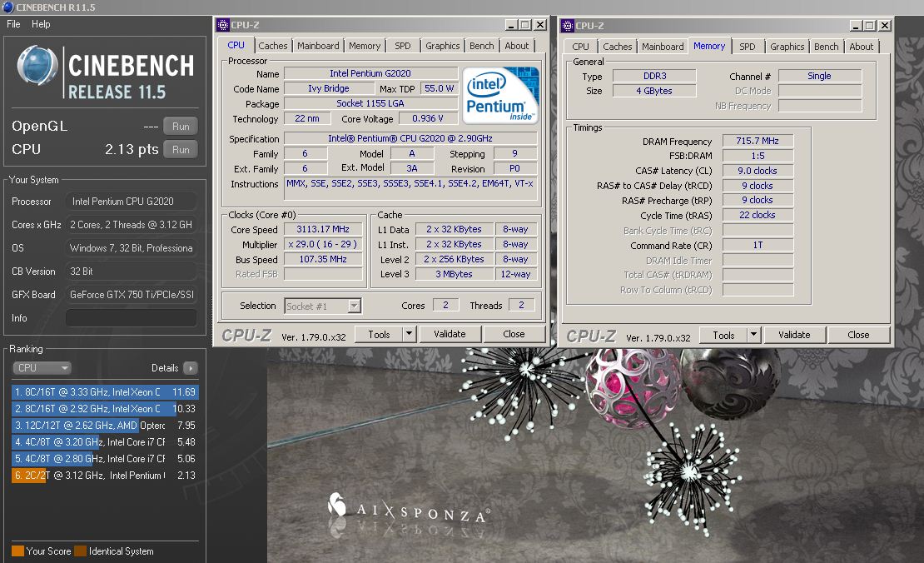Select Intel Pentium ranking entry 2.13
This screenshot has width=924, height=563.
pos(105,476)
